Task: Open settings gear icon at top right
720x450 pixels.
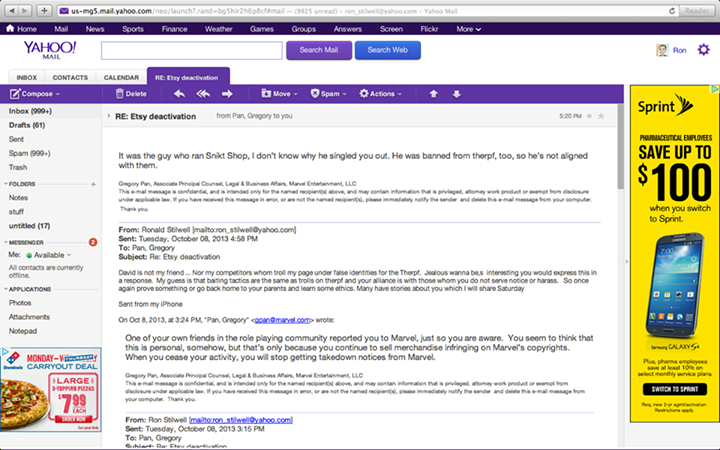Action: click(x=703, y=50)
